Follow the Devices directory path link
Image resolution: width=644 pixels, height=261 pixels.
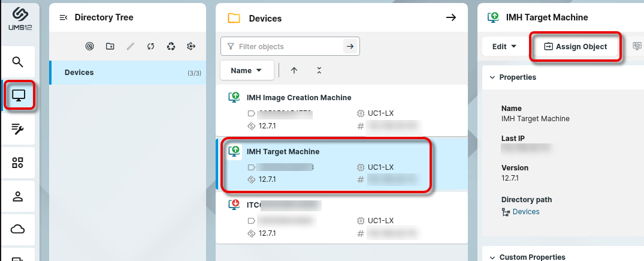tap(525, 212)
